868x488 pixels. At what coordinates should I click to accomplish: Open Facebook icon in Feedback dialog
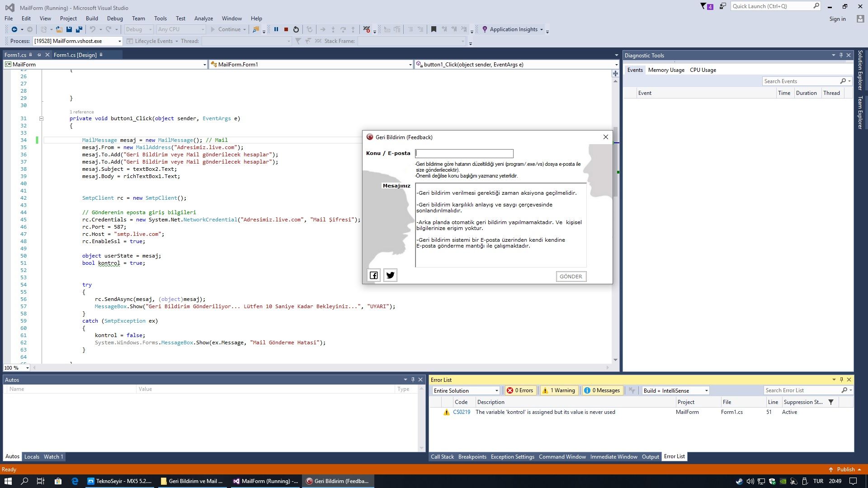tap(374, 275)
